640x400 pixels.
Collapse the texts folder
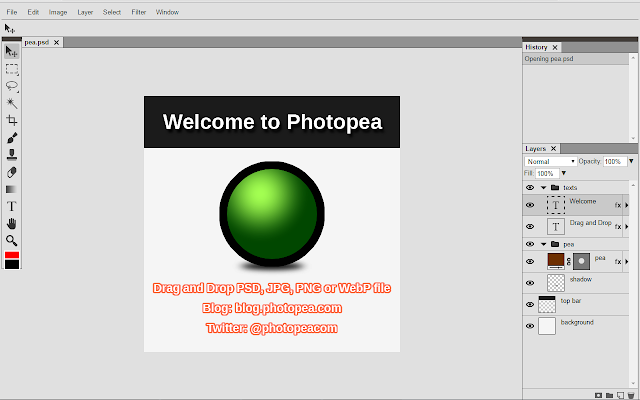(x=544, y=187)
